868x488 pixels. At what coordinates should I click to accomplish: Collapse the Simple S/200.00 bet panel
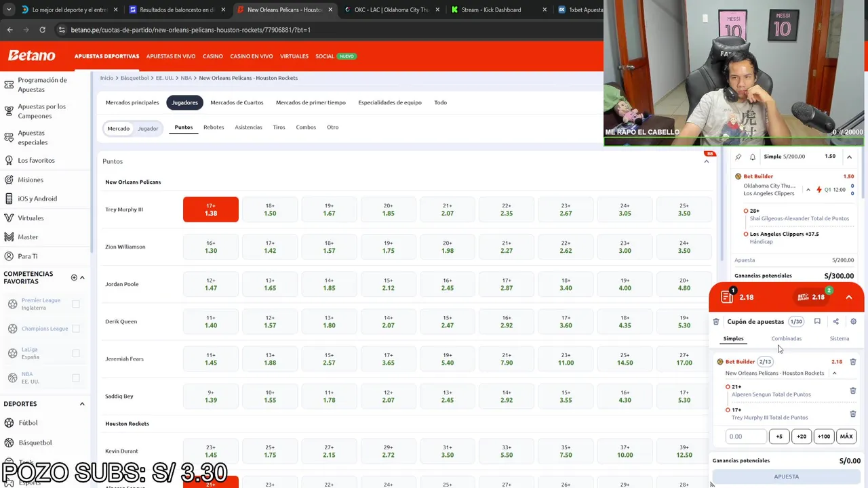point(849,157)
